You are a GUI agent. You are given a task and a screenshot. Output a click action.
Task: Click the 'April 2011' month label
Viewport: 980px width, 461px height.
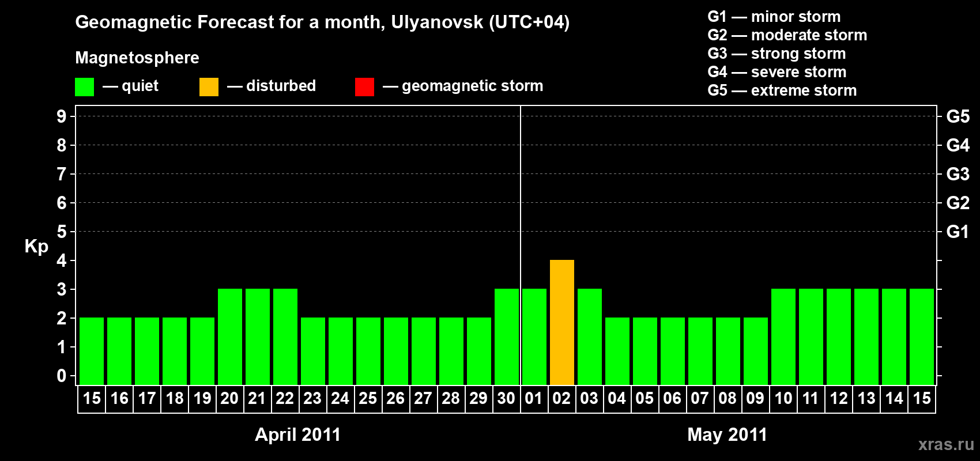(x=298, y=434)
